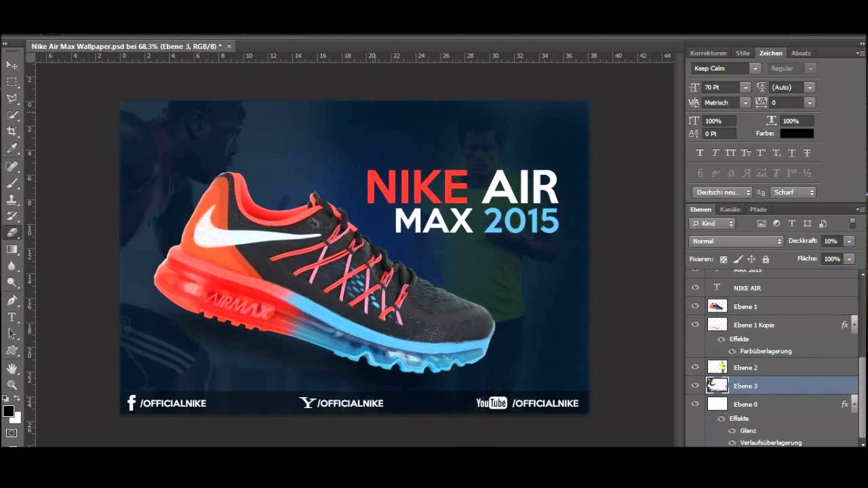Select the Move tool
This screenshot has height=488, width=868.
[x=12, y=65]
